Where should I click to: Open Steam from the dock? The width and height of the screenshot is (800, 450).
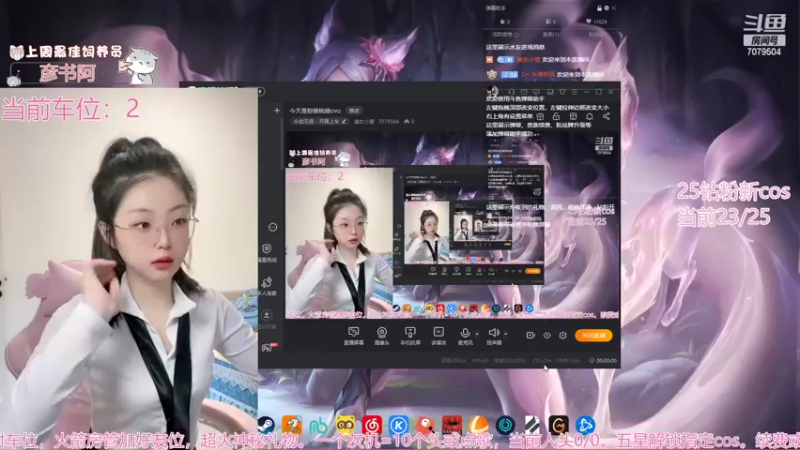click(266, 424)
